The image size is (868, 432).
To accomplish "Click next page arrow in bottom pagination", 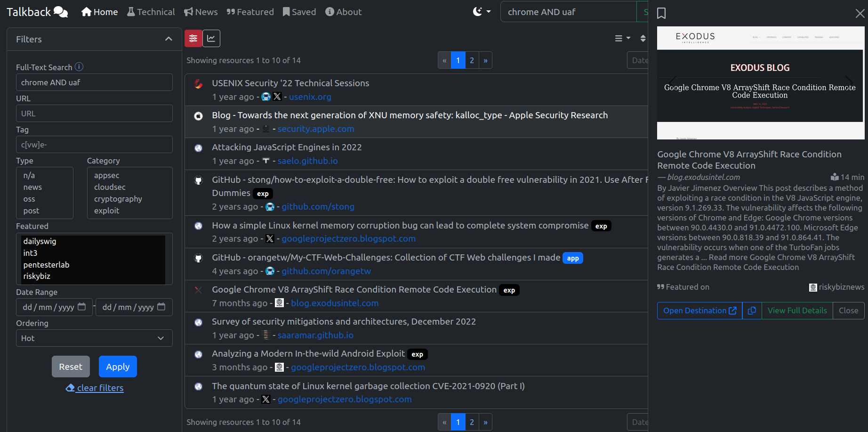I will [485, 422].
